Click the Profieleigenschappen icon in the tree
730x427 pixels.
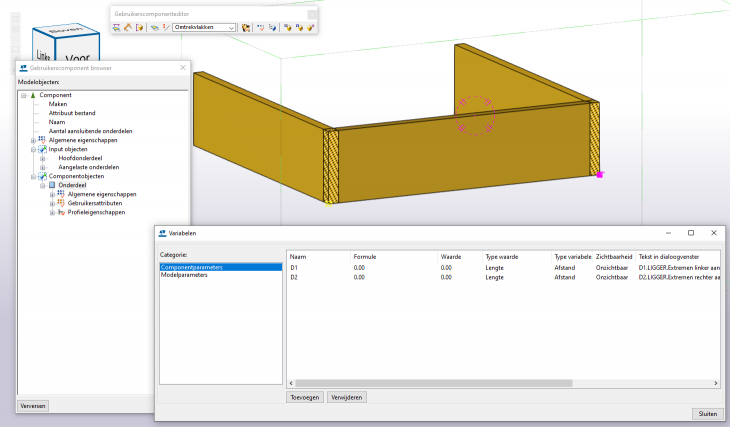[61, 212]
